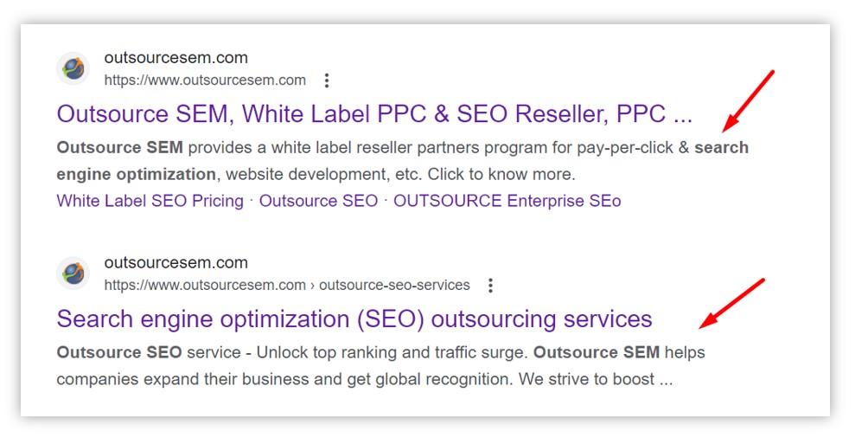Click the second result's outsourcesem.com site name
Image resolution: width=868 pixels, height=444 pixels.
pyautogui.click(x=176, y=262)
